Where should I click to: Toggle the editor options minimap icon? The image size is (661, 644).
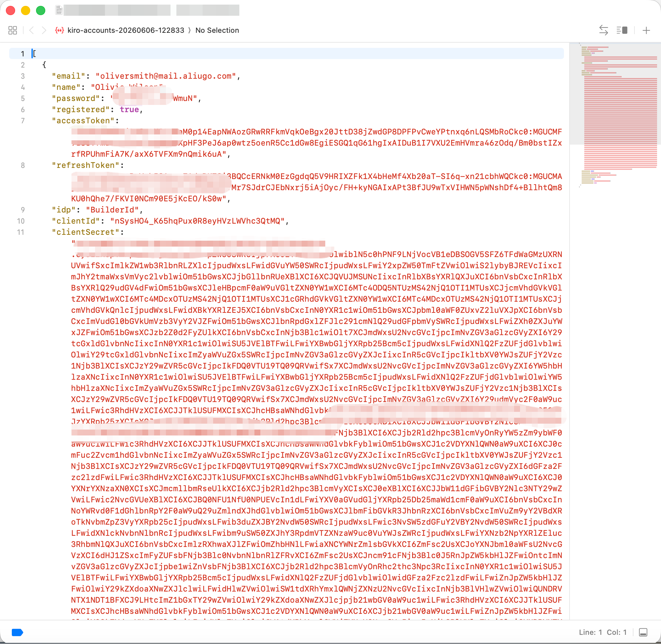[622, 30]
